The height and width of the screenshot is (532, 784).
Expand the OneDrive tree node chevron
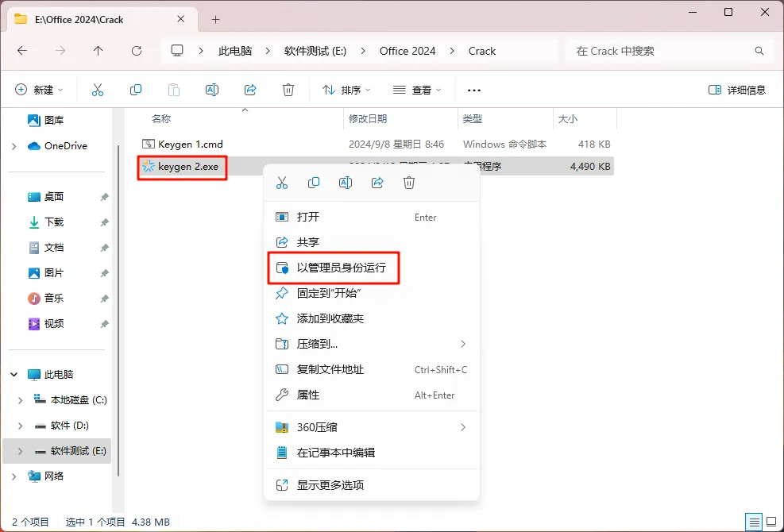point(14,146)
